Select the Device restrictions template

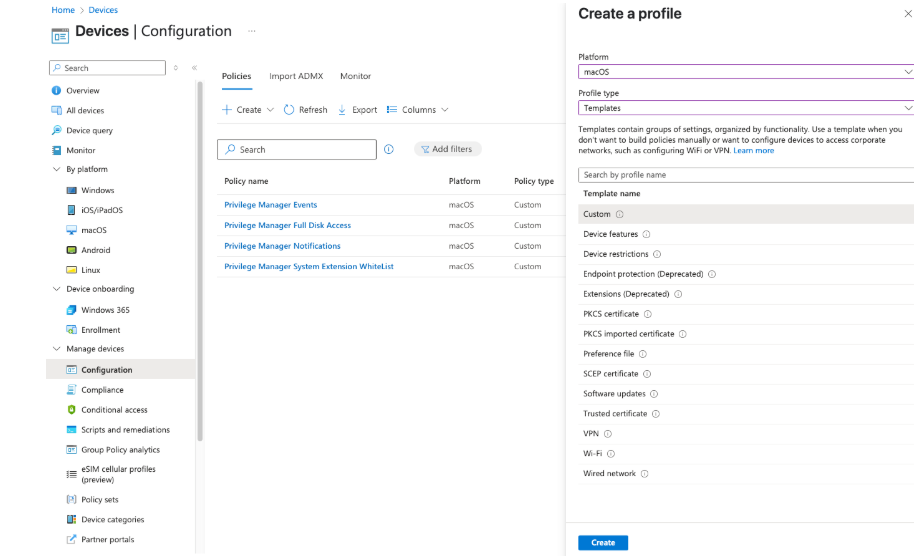[746, 254]
